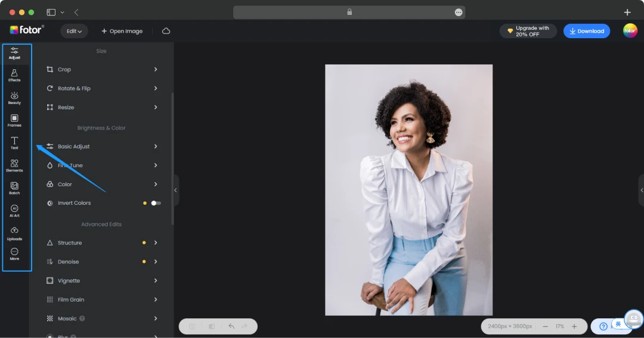Expand the Resize options
The image size is (644, 338).
tap(155, 107)
